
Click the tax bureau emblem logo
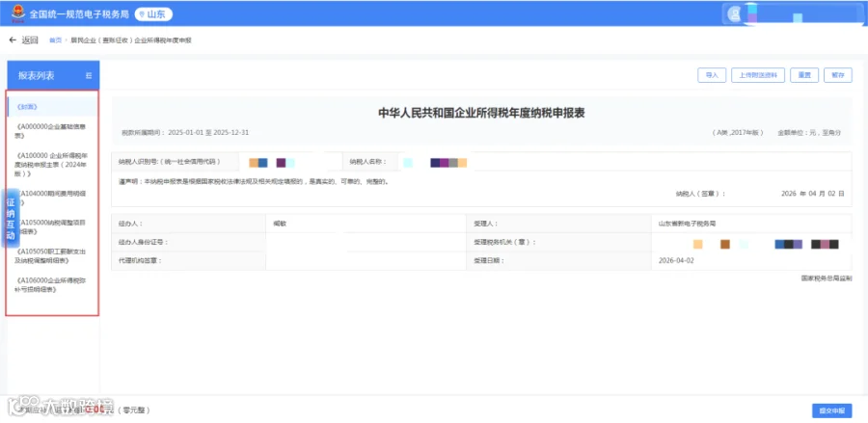(x=18, y=13)
